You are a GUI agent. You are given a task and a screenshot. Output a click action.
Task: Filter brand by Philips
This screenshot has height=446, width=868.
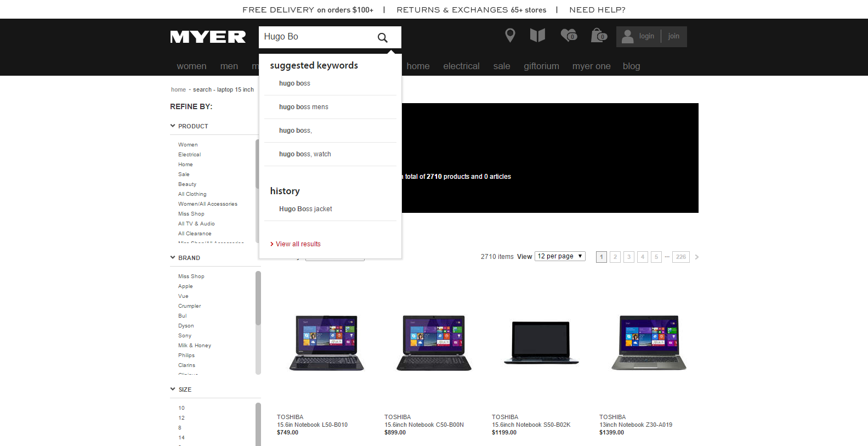[x=186, y=355]
